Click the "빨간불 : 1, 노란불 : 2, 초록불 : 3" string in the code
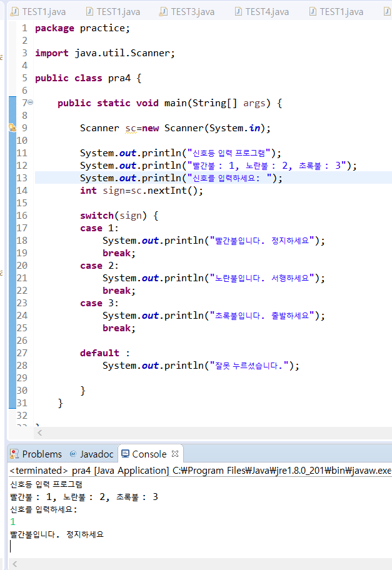Screen dimensions: 392x570 pyautogui.click(x=266, y=166)
